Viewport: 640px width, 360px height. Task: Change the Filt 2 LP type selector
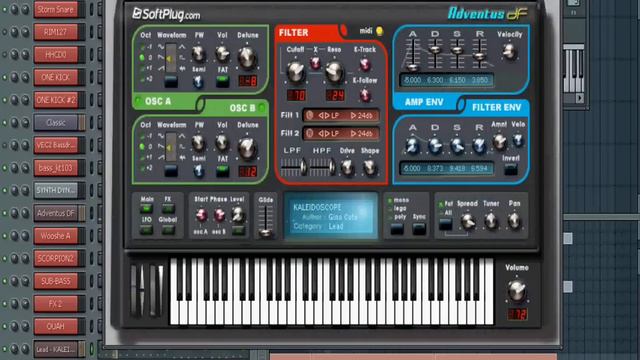pos(329,133)
